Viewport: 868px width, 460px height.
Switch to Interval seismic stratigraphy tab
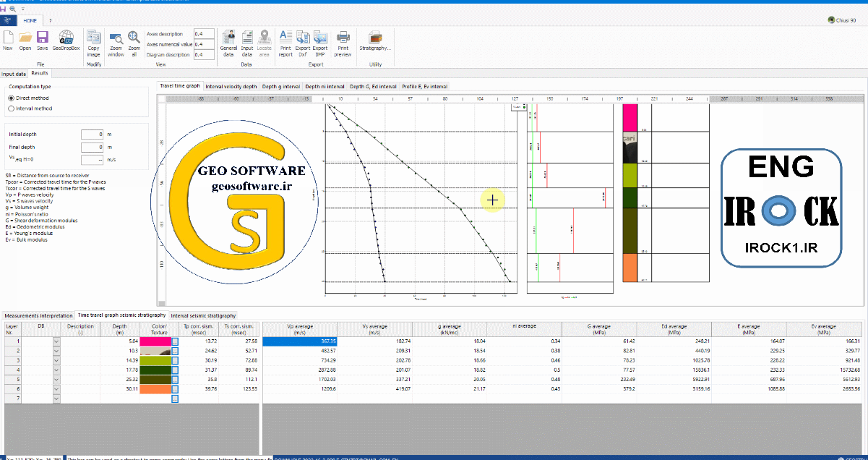tap(203, 315)
